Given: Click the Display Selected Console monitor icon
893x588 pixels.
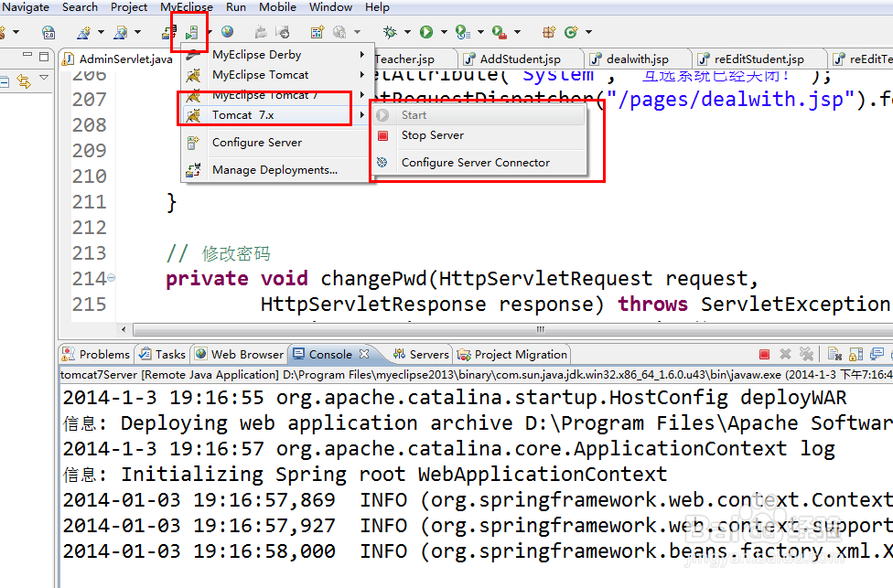Looking at the screenshot, I should tap(877, 354).
